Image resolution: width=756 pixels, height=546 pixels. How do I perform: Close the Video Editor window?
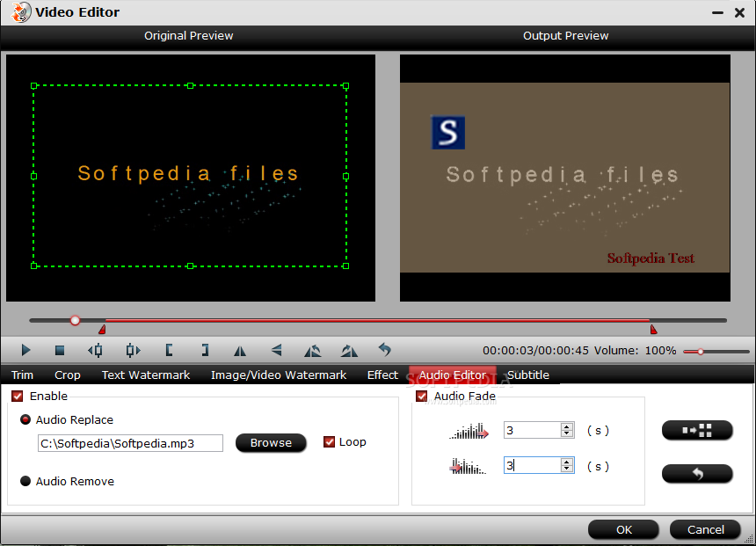[739, 13]
